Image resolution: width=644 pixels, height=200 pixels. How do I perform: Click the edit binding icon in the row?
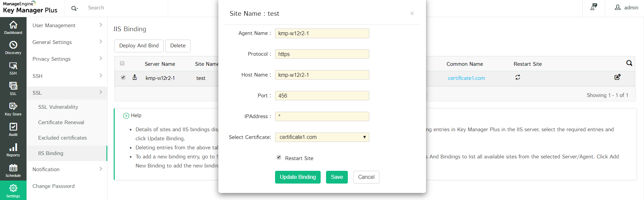(x=617, y=77)
